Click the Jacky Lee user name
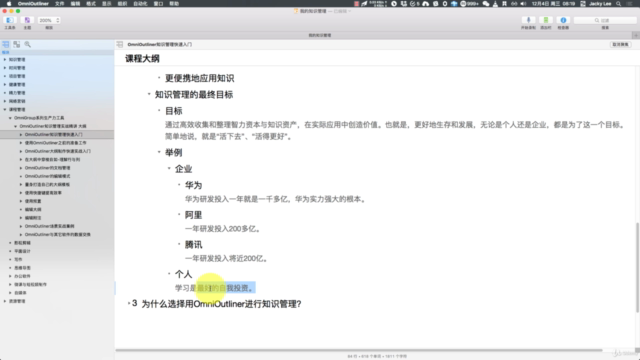The image size is (640, 360). [x=600, y=4]
